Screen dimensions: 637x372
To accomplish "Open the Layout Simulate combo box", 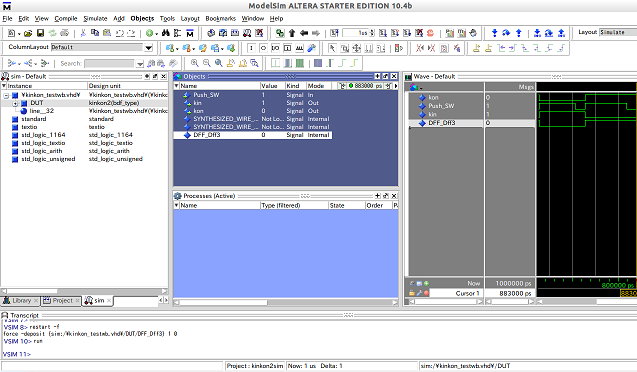I will click(618, 32).
